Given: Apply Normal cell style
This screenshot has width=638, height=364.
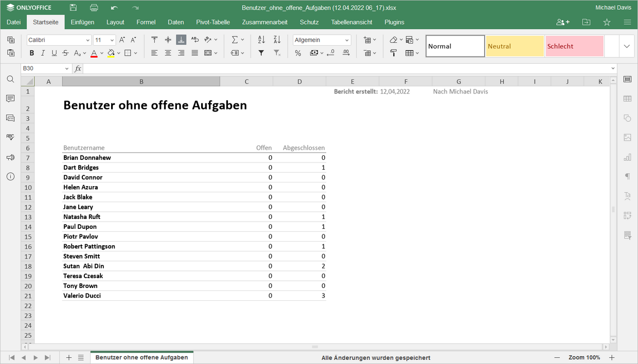Looking at the screenshot, I should (x=455, y=46).
